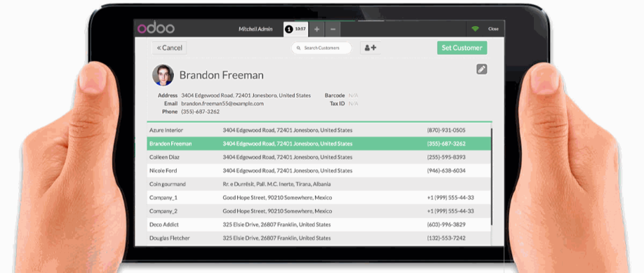Click the Cancel button

click(x=170, y=48)
